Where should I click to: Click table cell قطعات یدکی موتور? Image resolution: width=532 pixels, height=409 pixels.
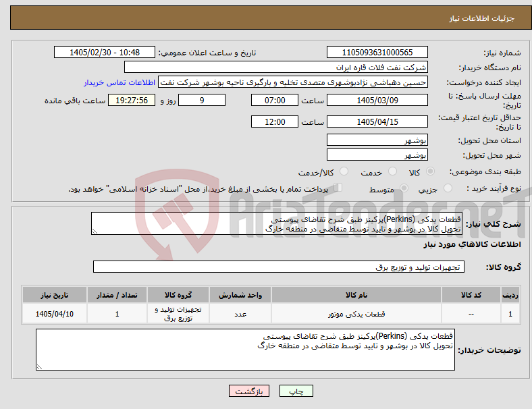356,314
